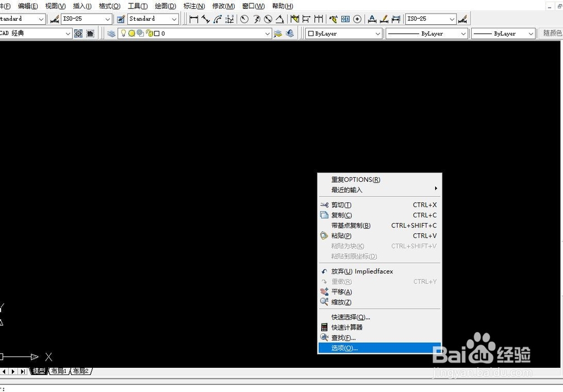Select the Linear dimension tool
This screenshot has height=392, width=563.
click(x=194, y=19)
